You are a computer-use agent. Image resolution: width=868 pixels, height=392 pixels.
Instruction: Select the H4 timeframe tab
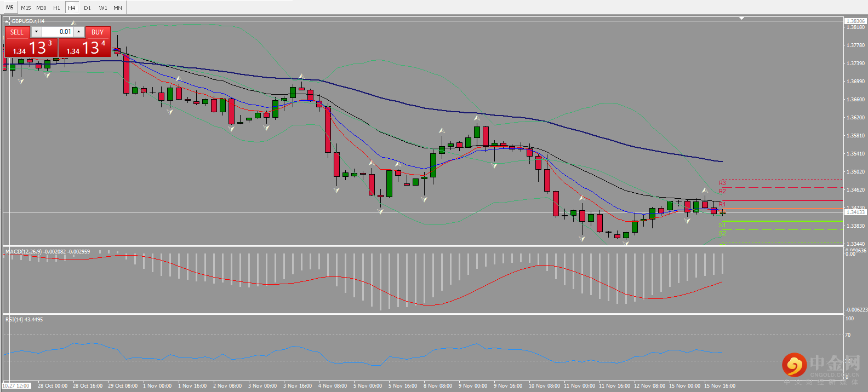tap(72, 8)
